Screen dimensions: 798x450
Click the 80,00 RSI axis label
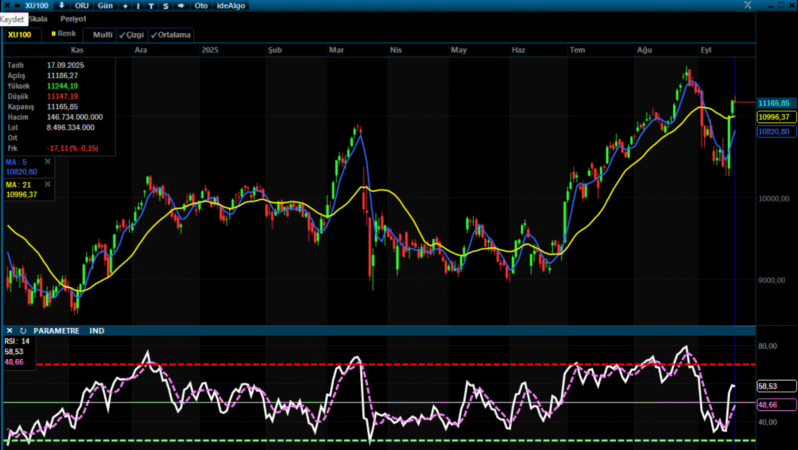click(767, 346)
